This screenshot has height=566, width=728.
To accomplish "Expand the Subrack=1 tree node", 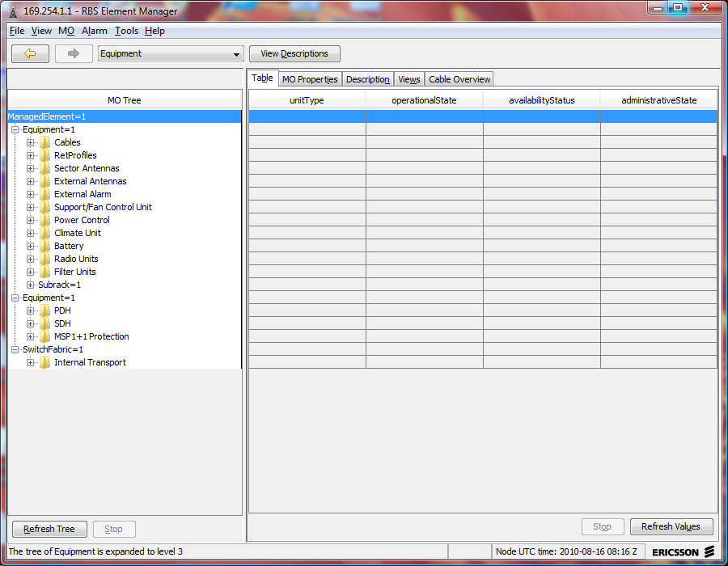I will point(30,285).
